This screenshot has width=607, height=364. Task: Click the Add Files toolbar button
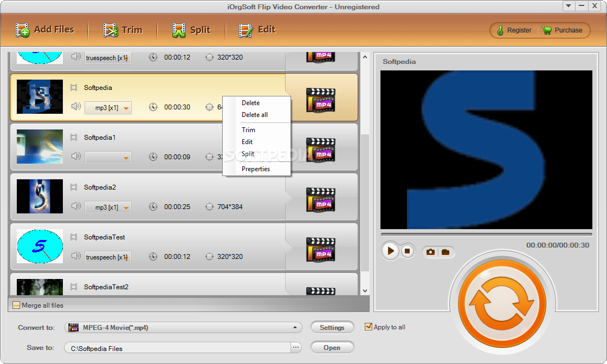point(44,30)
